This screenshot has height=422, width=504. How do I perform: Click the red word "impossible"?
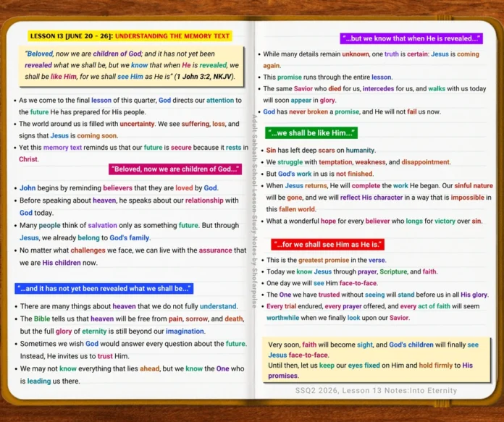467,198
